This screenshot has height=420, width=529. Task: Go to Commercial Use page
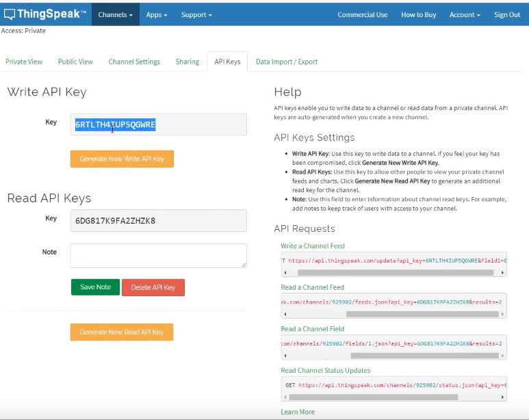point(362,14)
